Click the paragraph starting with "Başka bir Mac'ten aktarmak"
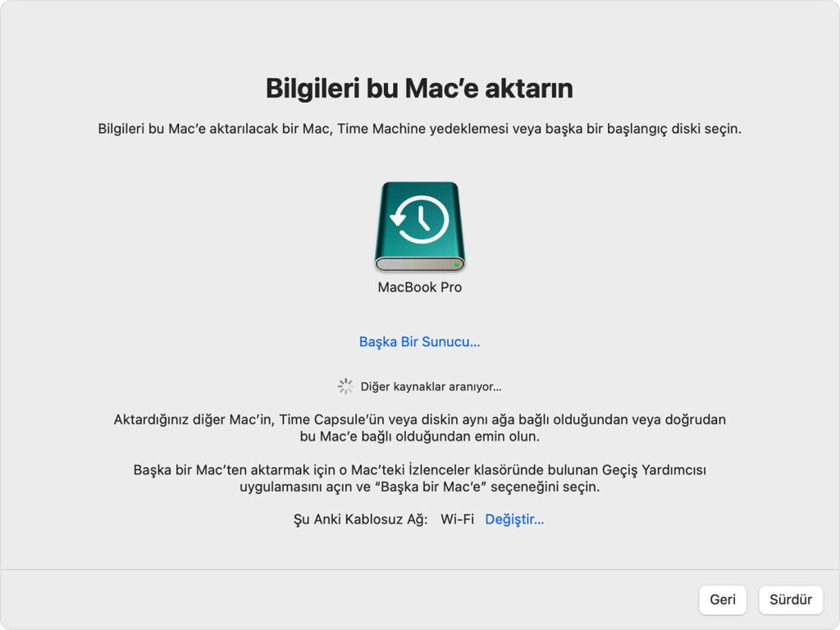Image resolution: width=840 pixels, height=630 pixels. click(419, 478)
